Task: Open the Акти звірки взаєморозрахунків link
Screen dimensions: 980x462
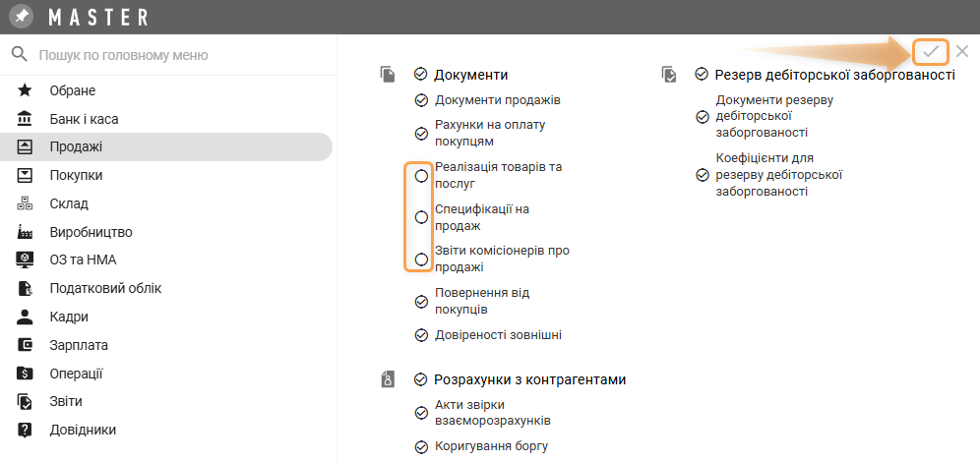Action: point(491,412)
